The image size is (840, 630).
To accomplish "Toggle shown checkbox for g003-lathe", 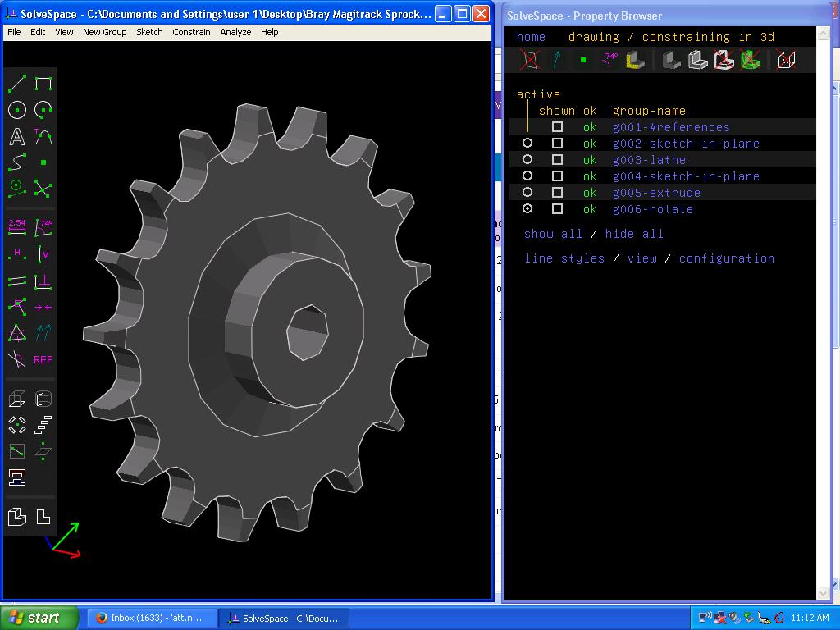I will coord(557,160).
